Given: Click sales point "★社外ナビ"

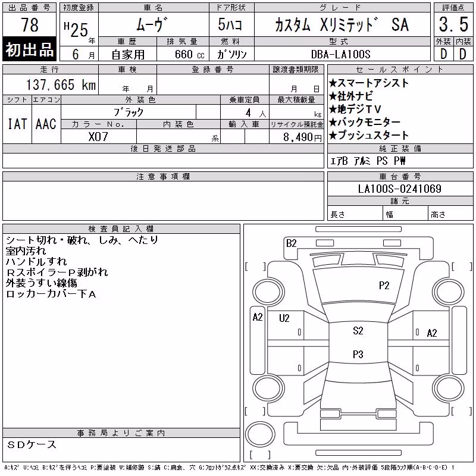Looking at the screenshot, I should point(350,96).
